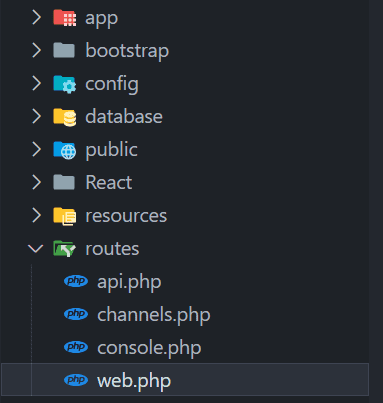The height and width of the screenshot is (403, 383).
Task: Collapse the routes folder chevron
Action: click(x=36, y=249)
